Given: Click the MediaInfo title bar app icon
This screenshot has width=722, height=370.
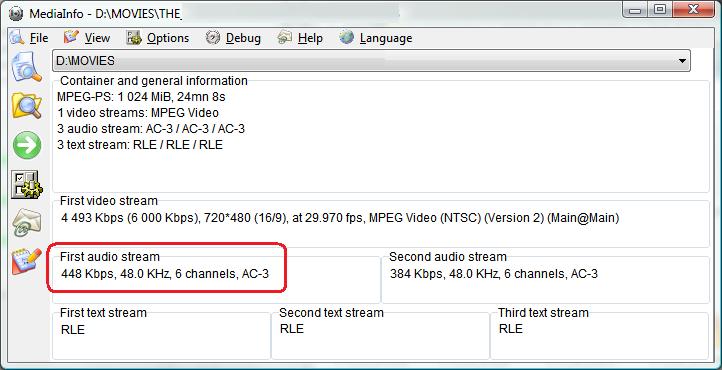Looking at the screenshot, I should [16, 13].
